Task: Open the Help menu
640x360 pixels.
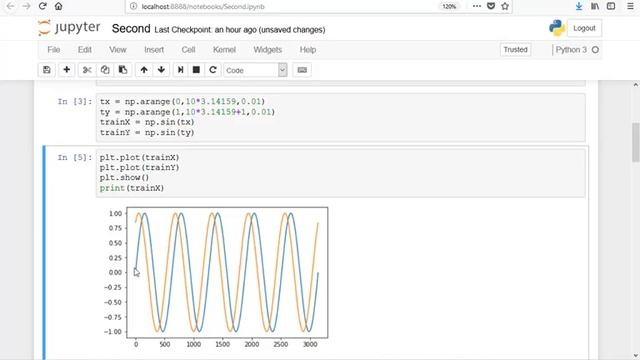Action: (308, 50)
